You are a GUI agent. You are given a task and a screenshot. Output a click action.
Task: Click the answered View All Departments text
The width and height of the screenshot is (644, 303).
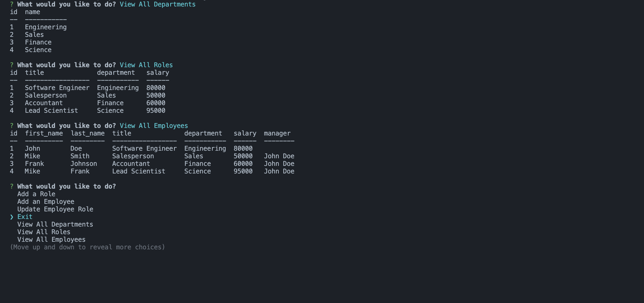tap(157, 4)
